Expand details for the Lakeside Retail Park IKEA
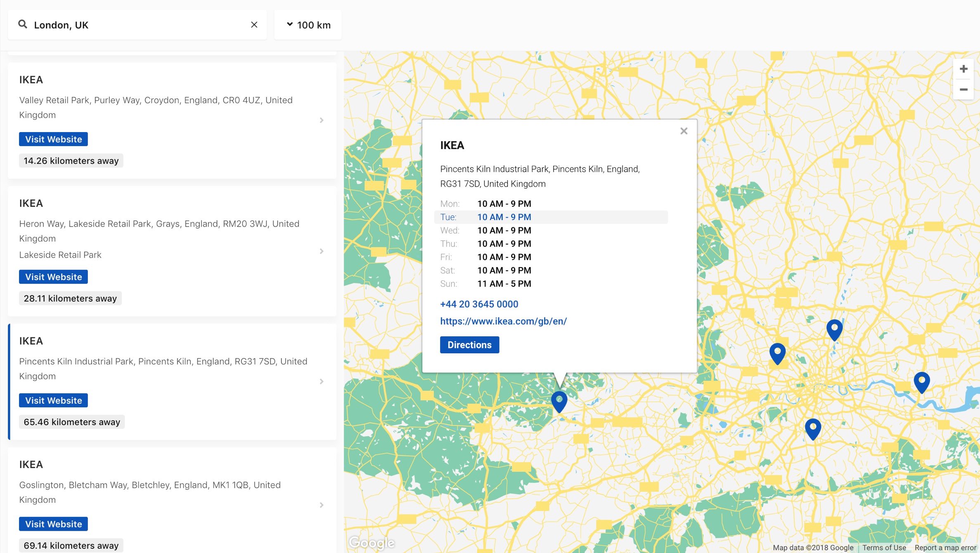980x553 pixels. tap(322, 251)
